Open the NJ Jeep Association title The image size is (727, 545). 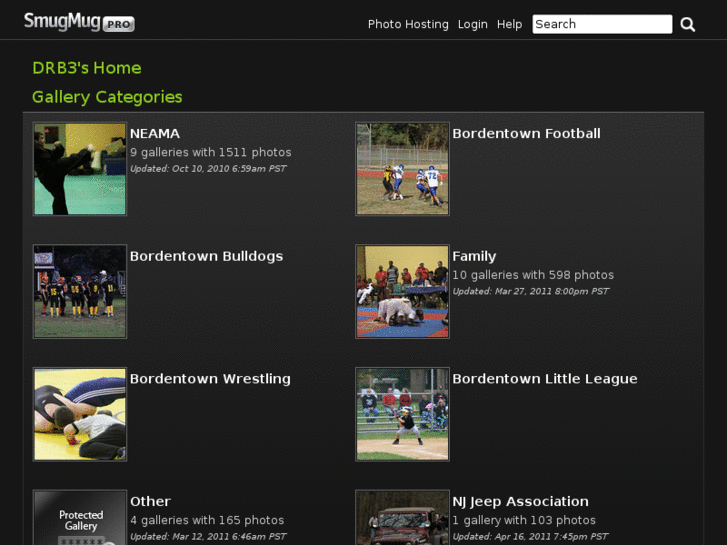520,501
